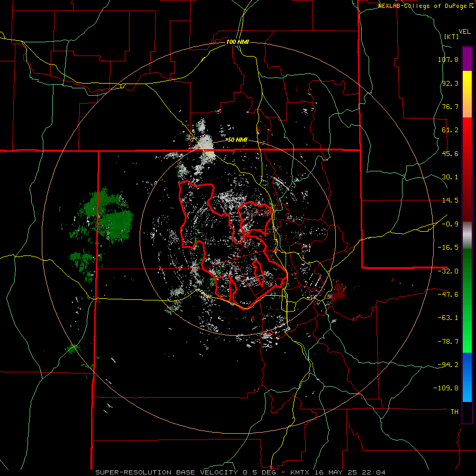Click the -32.0 velocity scale value
Screen dimensions: 476x476
(448, 271)
